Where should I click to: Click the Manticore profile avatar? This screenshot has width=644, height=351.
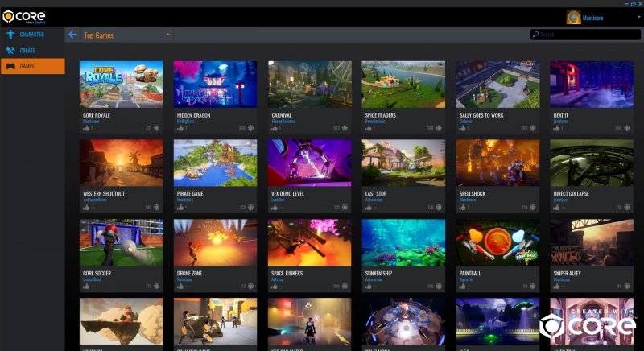[573, 17]
